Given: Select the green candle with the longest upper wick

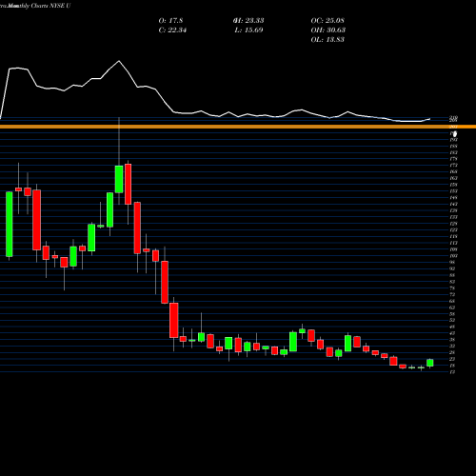Looking at the screenshot, I should (119, 179).
